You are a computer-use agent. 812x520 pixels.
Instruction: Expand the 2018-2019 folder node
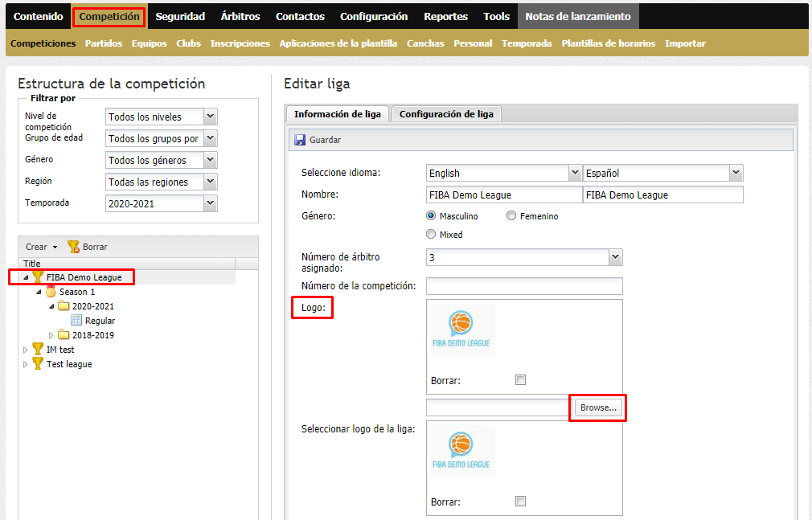pyautogui.click(x=52, y=335)
